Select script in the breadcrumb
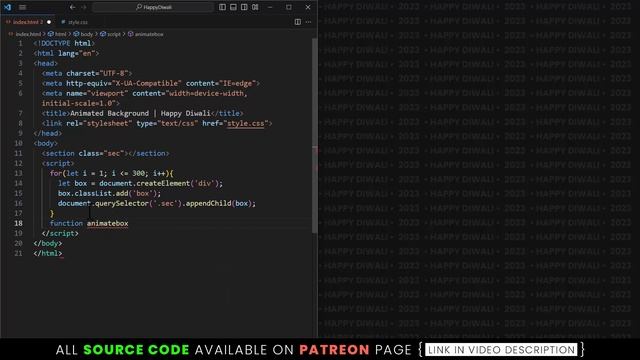The width and height of the screenshot is (640, 360). 111,34
